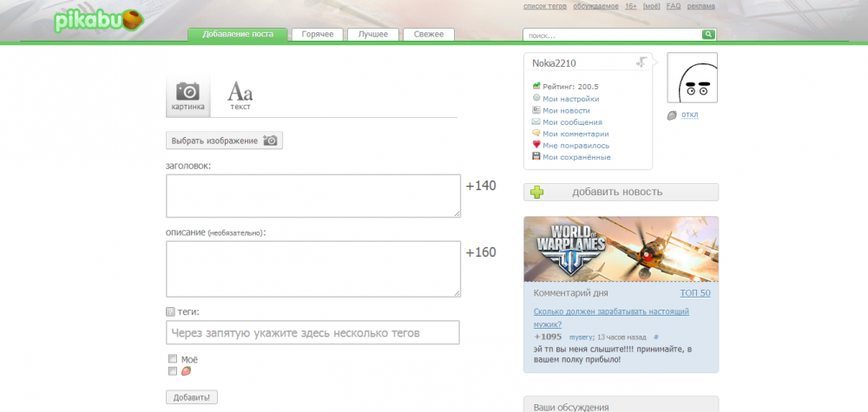Viewport: 868px width, 412px height.
Task: Click the Комментарий дня heading
Action: pyautogui.click(x=571, y=293)
